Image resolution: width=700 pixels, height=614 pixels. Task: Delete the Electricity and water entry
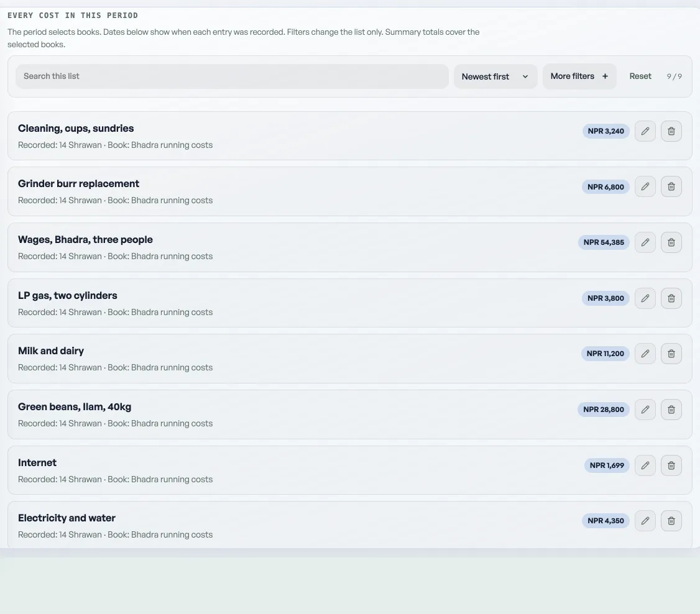(671, 521)
